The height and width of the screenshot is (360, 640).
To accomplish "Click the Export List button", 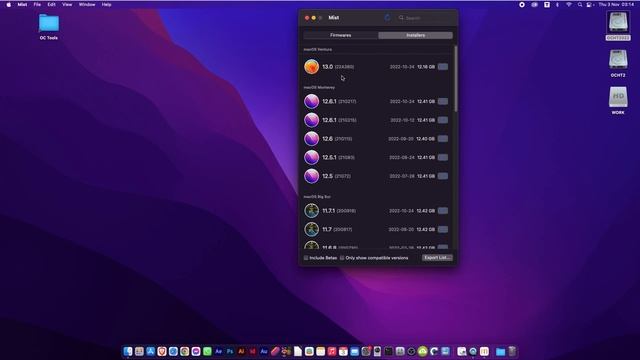I will click(437, 258).
